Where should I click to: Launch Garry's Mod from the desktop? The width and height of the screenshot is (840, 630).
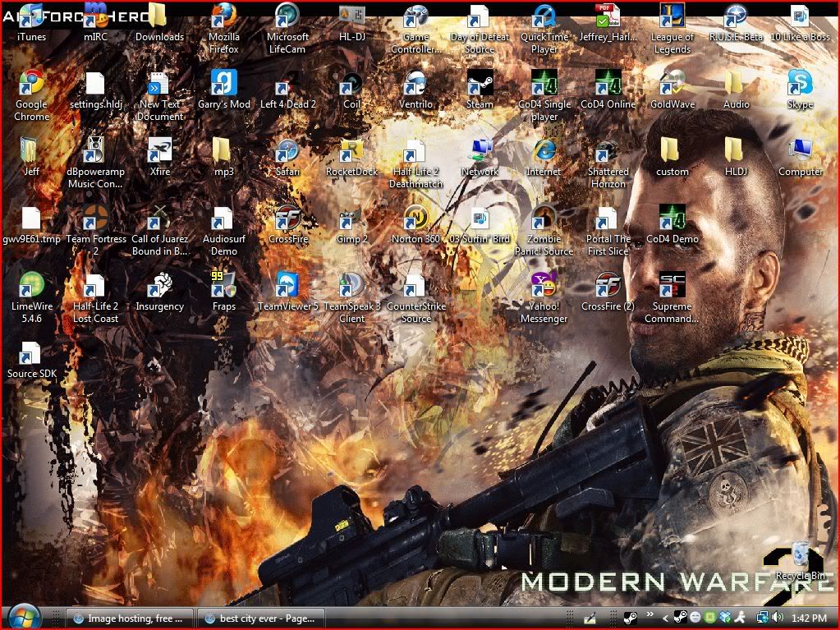coord(223,84)
